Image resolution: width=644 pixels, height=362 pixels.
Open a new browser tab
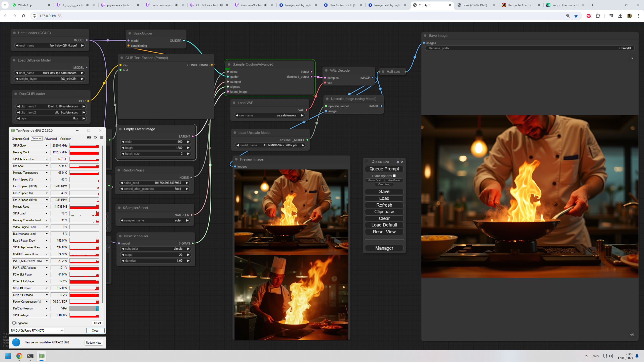pos(592,5)
